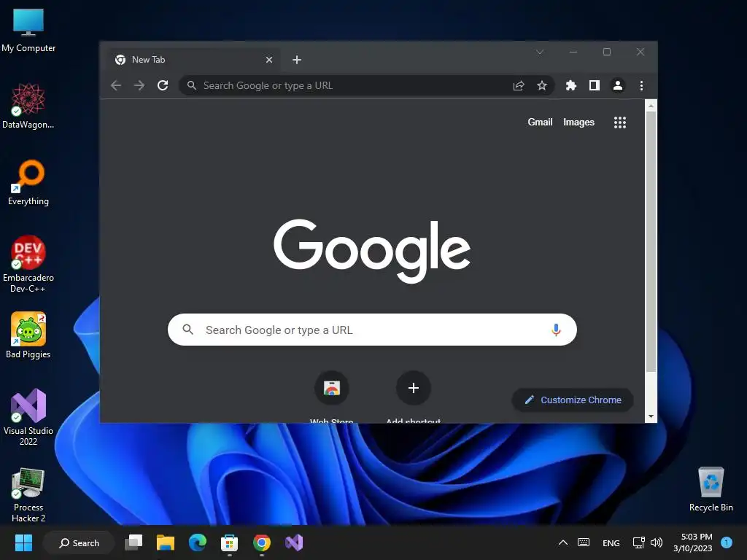The width and height of the screenshot is (747, 560).
Task: Open Task View from the taskbar
Action: [x=133, y=542]
